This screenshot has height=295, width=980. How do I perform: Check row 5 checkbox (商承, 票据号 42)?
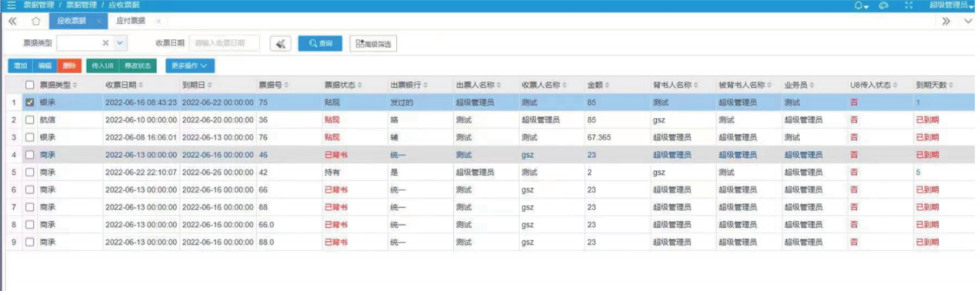(x=30, y=172)
